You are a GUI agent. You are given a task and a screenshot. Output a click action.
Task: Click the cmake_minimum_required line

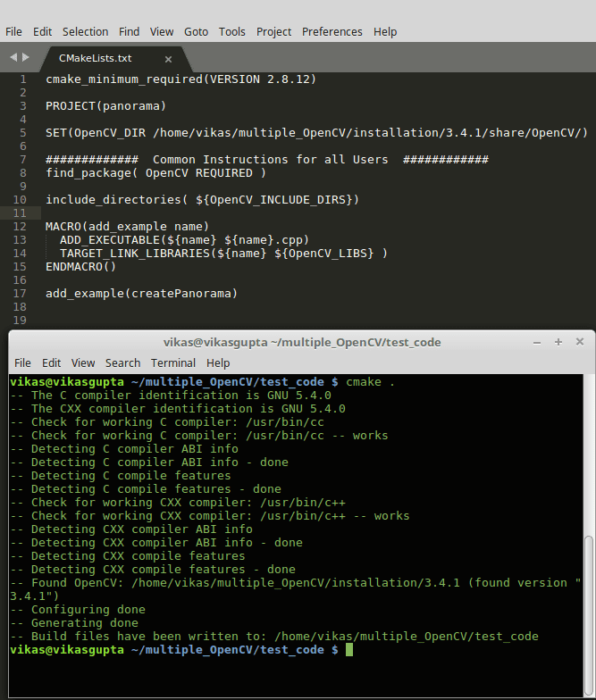180,79
